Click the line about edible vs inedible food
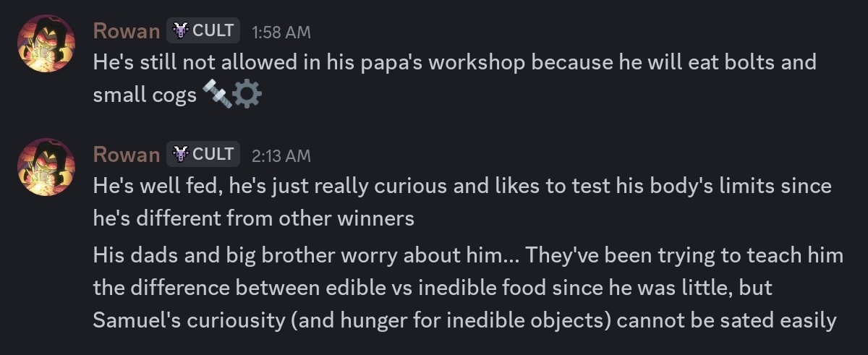 click(x=432, y=288)
